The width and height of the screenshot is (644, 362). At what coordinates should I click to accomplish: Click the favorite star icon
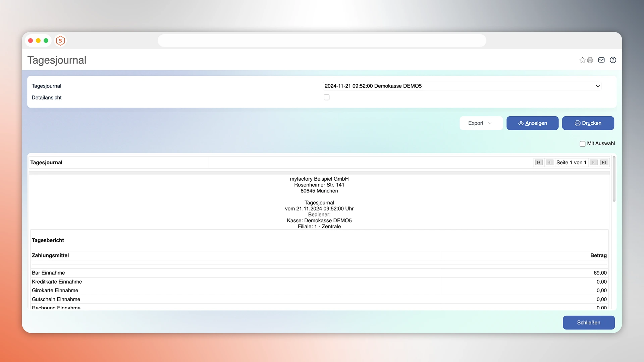582,60
